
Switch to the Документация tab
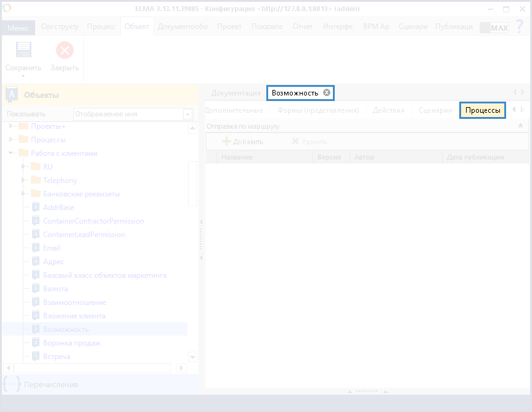click(236, 93)
